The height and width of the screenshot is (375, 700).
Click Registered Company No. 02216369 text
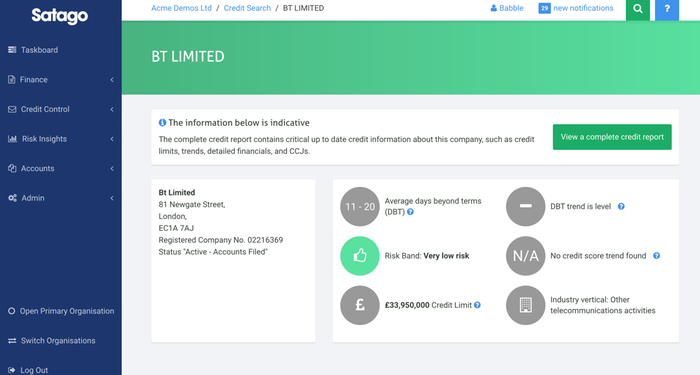(221, 240)
